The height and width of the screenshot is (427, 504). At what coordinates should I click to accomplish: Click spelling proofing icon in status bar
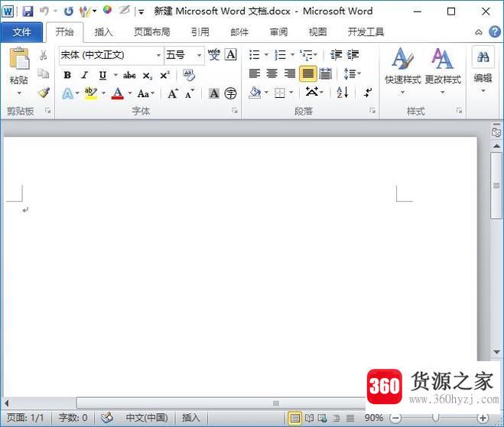coord(107,418)
